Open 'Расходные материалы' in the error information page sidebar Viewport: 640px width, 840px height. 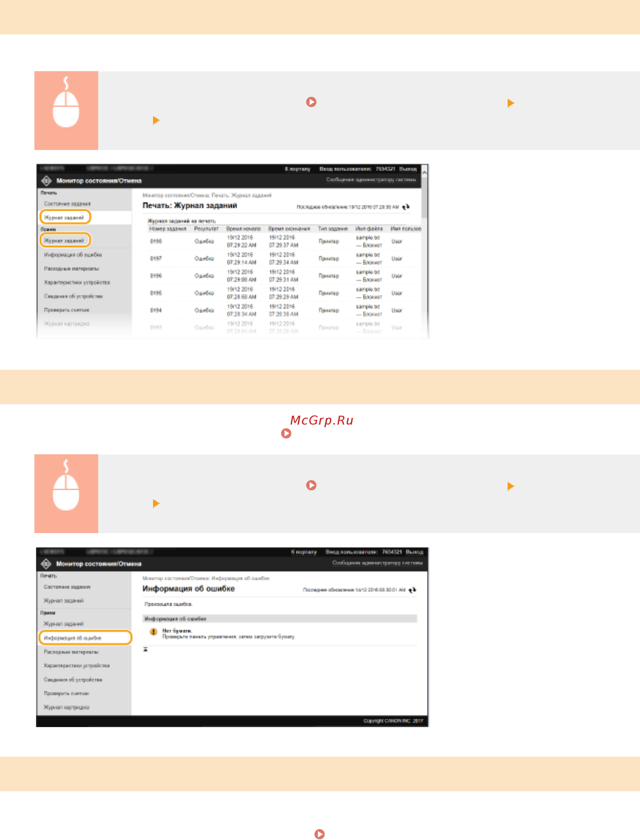click(71, 652)
